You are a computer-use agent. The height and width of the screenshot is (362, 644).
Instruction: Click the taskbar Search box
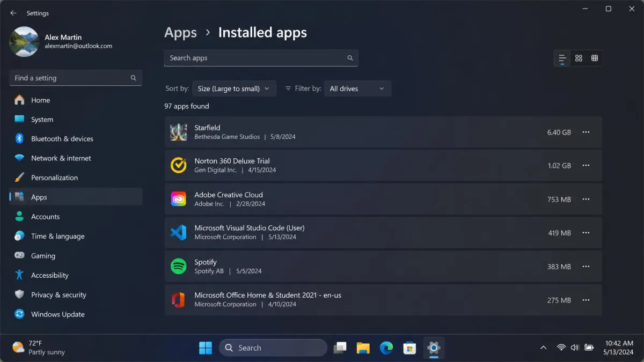point(273,348)
